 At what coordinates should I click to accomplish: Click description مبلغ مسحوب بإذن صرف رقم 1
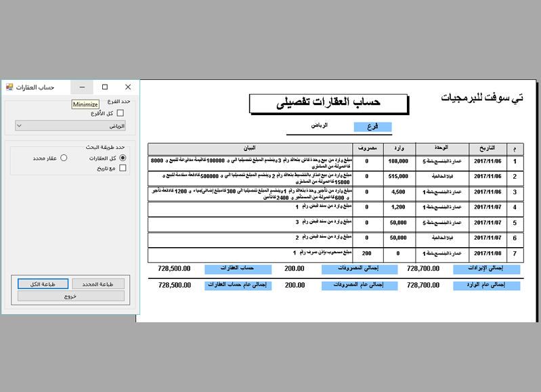click(322, 253)
